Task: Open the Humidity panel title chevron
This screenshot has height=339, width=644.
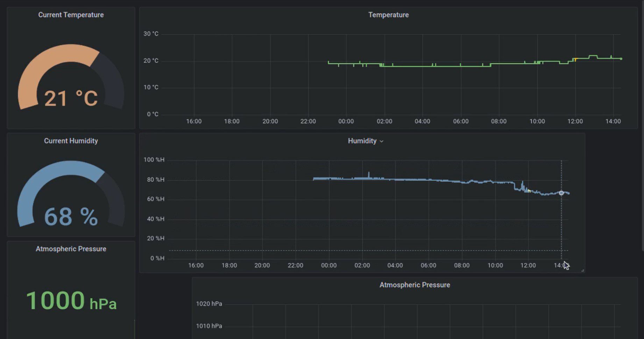Action: click(x=382, y=141)
